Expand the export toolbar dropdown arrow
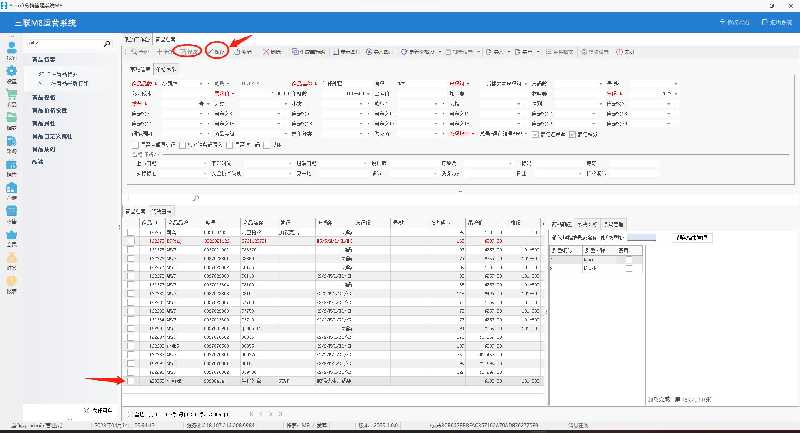Screen dimensions: 800x433 coord(540,51)
